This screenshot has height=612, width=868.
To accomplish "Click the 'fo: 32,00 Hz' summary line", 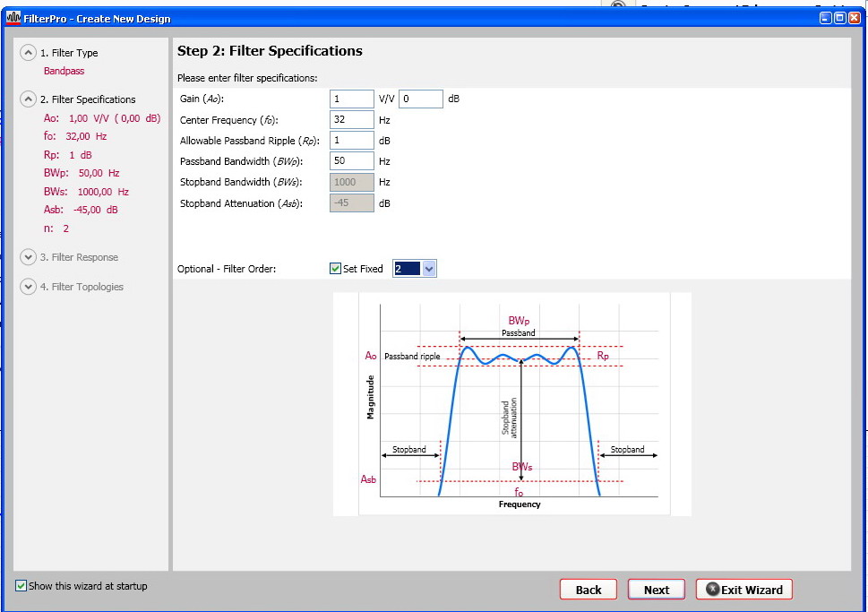I will [x=75, y=136].
